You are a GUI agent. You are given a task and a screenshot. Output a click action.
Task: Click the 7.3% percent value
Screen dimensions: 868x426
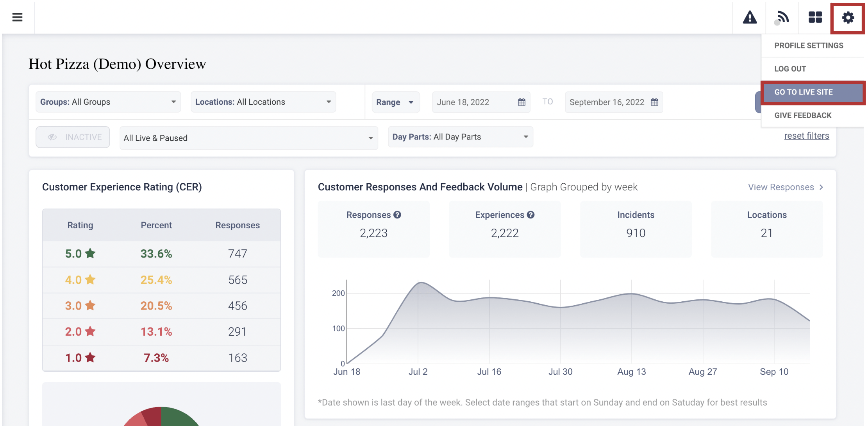[156, 358]
